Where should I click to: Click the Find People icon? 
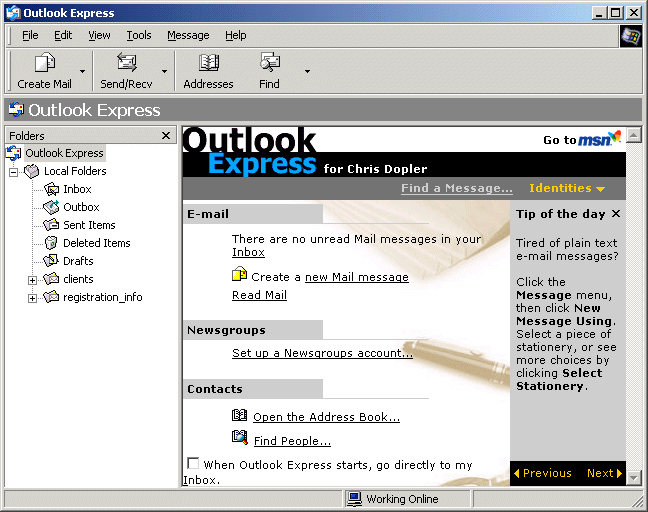[x=239, y=437]
